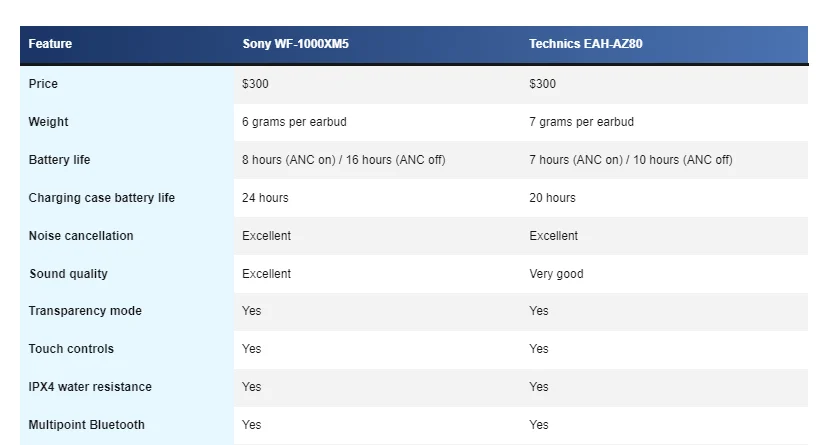Click the 7 grams per earbud cell
The width and height of the screenshot is (828, 445).
[x=581, y=122]
